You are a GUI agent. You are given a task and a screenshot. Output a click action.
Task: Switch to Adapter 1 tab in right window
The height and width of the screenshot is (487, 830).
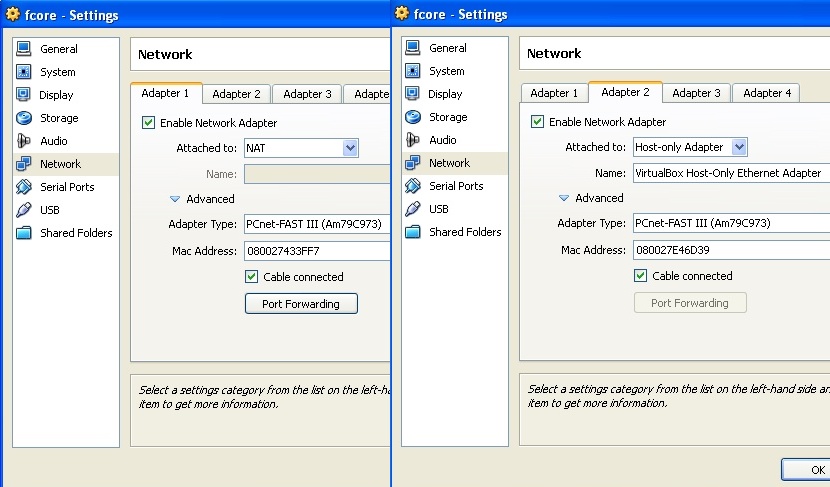coord(554,93)
